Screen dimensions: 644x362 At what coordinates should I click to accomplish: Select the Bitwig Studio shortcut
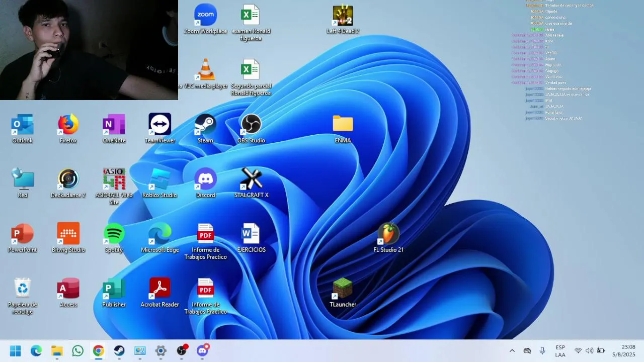tap(68, 238)
